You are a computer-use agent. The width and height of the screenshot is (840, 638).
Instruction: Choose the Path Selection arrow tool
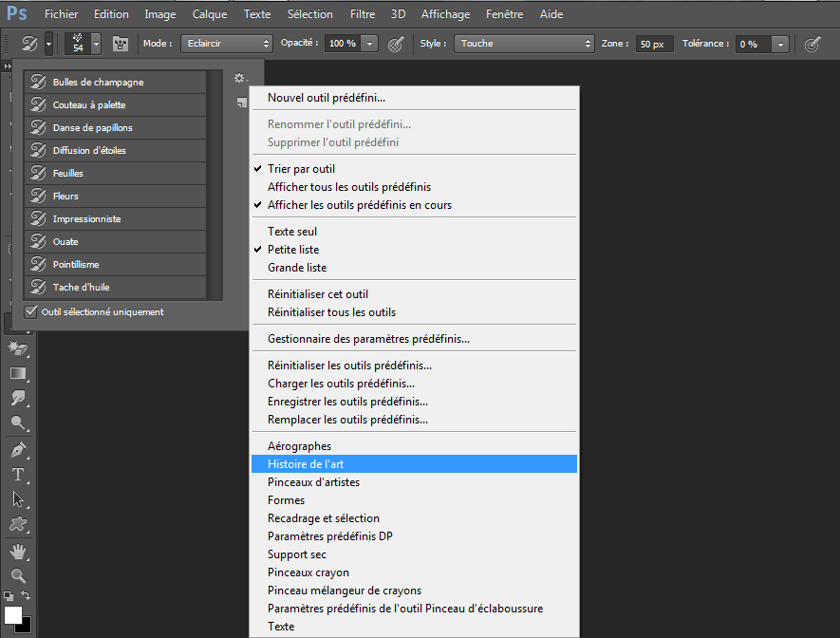pos(17,499)
